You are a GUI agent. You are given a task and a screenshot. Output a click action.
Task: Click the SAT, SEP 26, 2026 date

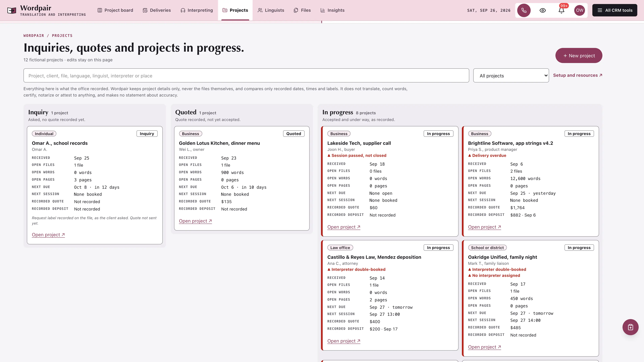489,10
